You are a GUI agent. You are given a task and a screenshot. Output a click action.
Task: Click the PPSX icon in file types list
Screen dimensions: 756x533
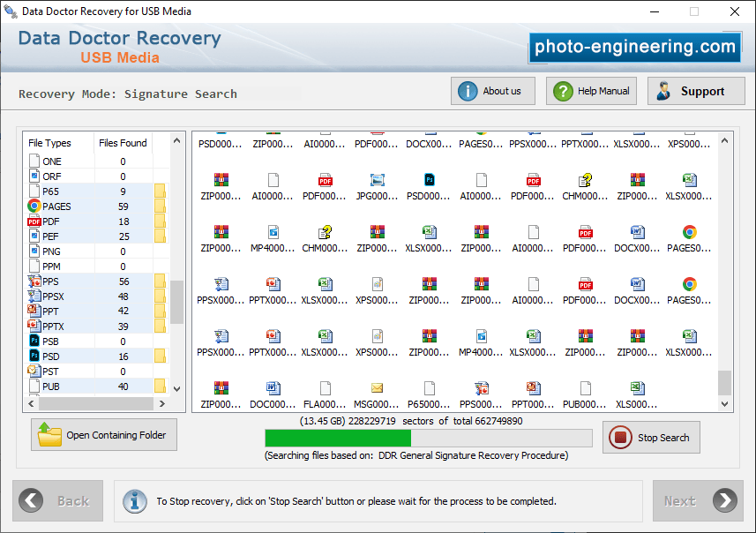34,297
